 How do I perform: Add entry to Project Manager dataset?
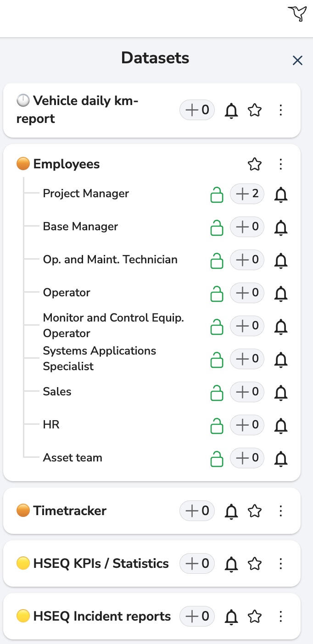(247, 194)
